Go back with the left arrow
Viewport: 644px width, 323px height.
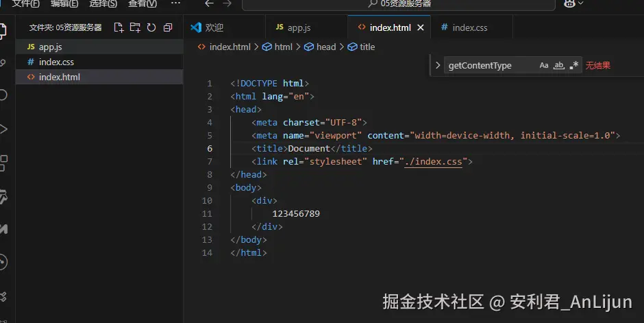tap(210, 3)
